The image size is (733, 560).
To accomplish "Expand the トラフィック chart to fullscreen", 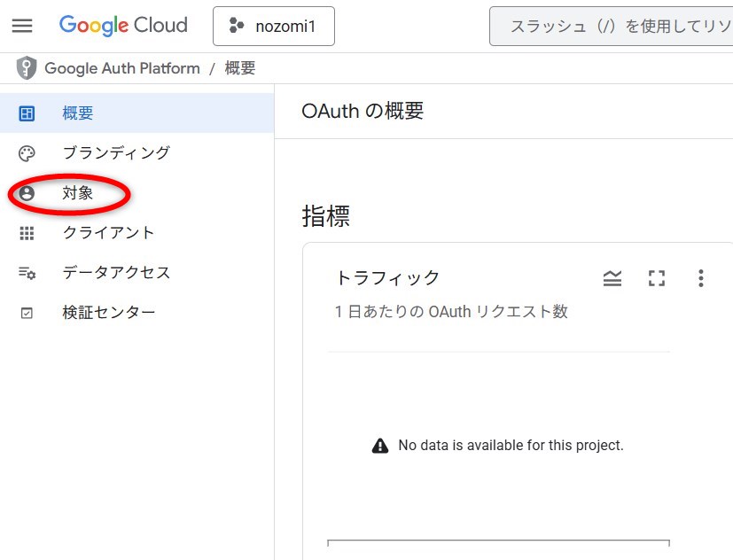I will pyautogui.click(x=656, y=279).
